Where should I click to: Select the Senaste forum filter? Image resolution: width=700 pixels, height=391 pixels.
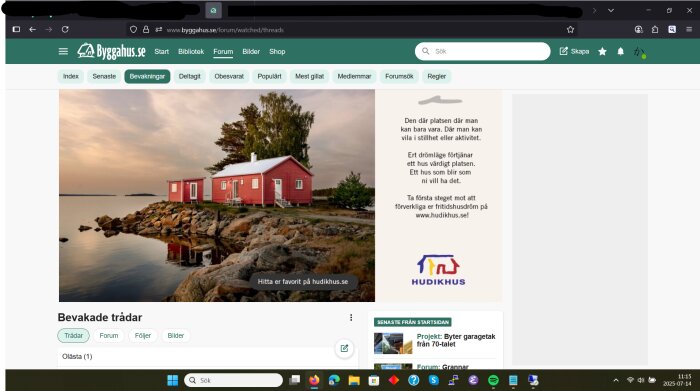104,76
